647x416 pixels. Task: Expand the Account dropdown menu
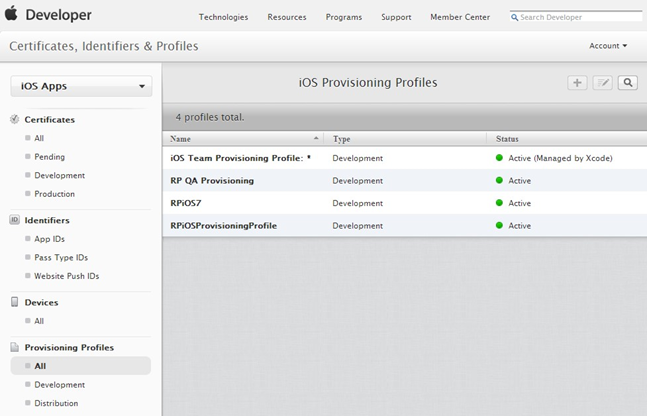pos(608,46)
